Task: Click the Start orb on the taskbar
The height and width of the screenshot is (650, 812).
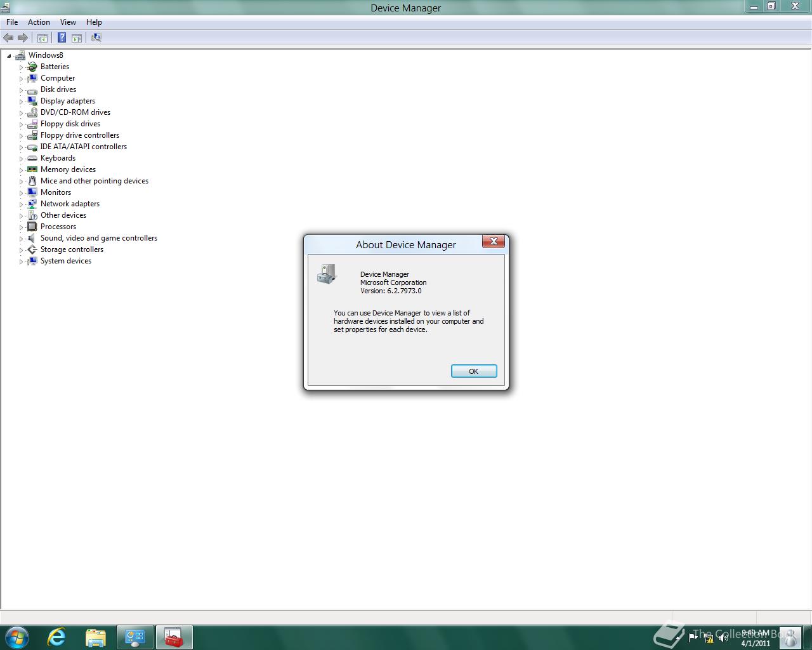Action: coord(16,637)
